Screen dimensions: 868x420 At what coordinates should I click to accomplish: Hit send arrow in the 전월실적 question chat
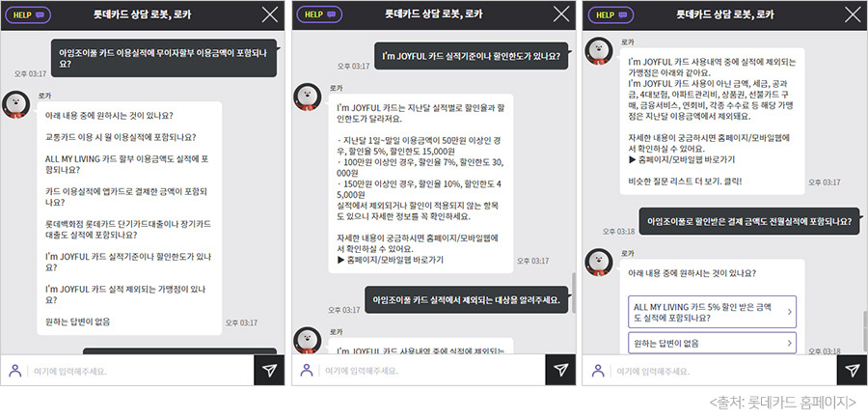(853, 370)
